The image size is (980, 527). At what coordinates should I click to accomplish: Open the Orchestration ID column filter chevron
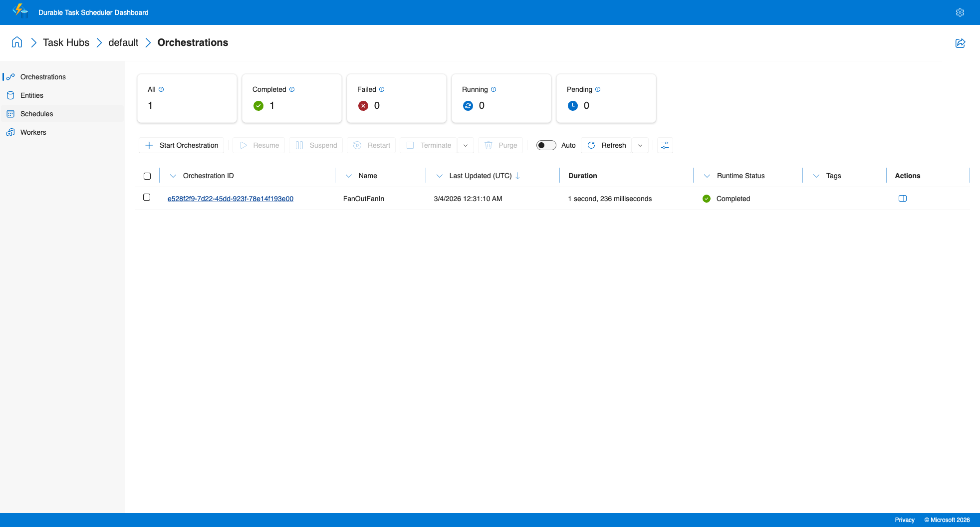point(173,176)
